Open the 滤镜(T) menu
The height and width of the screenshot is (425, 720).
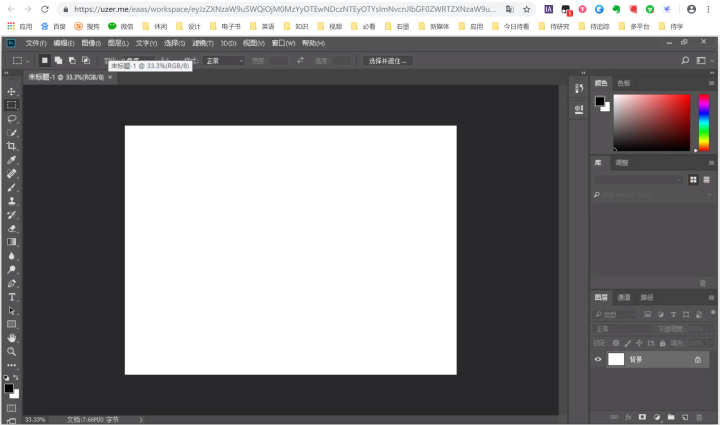(x=203, y=43)
